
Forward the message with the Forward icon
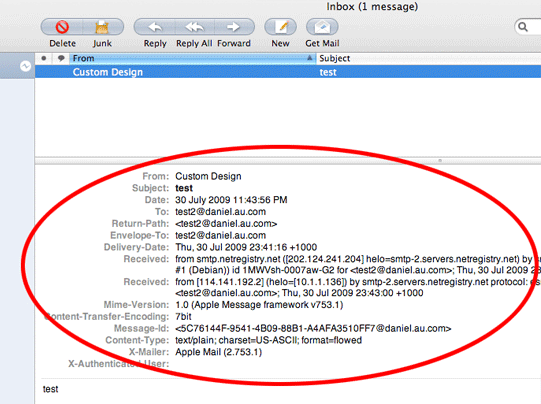click(234, 27)
